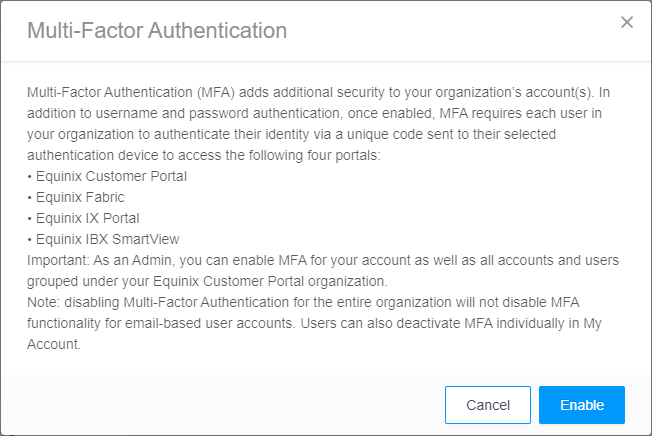The image size is (652, 436).
Task: Click the line ending with four portals:
Action: pyautogui.click(x=204, y=155)
